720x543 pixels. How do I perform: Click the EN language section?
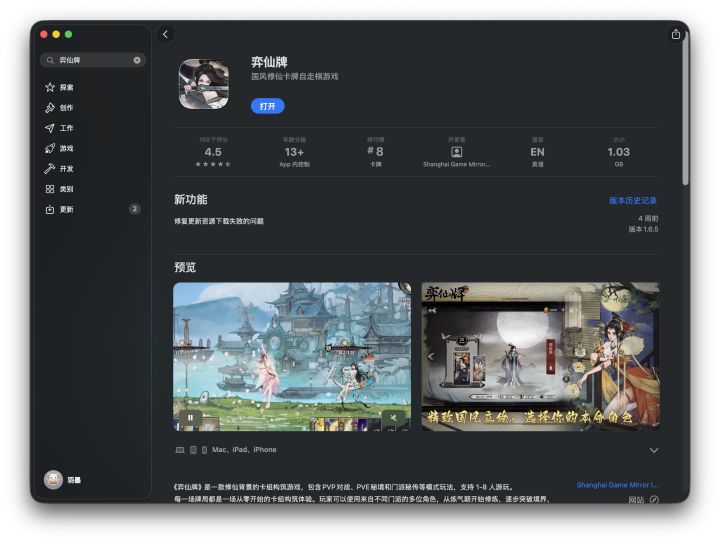(537, 152)
